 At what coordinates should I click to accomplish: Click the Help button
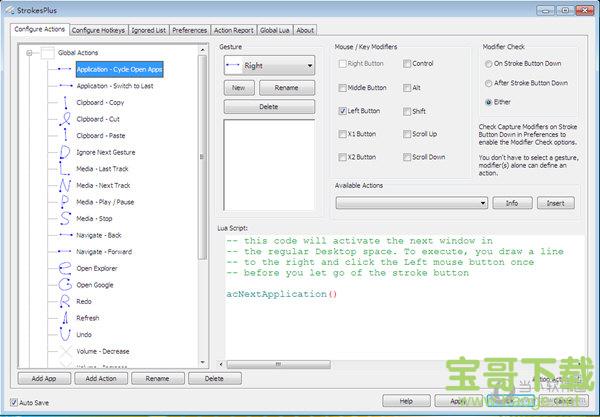(406, 401)
